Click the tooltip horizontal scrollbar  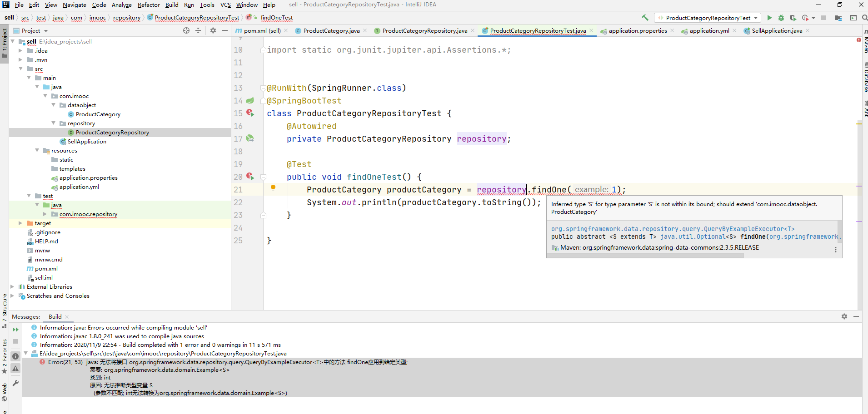tap(645, 256)
